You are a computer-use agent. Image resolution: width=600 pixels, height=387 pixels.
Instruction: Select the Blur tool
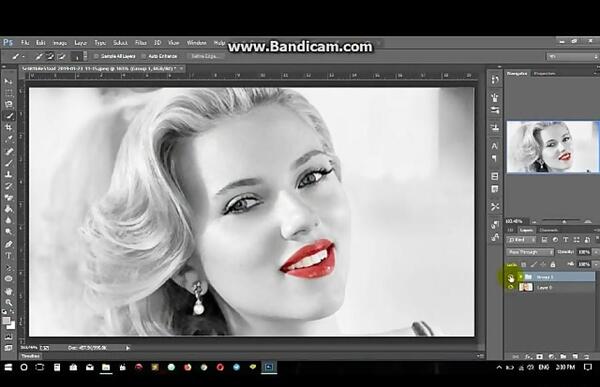point(8,220)
